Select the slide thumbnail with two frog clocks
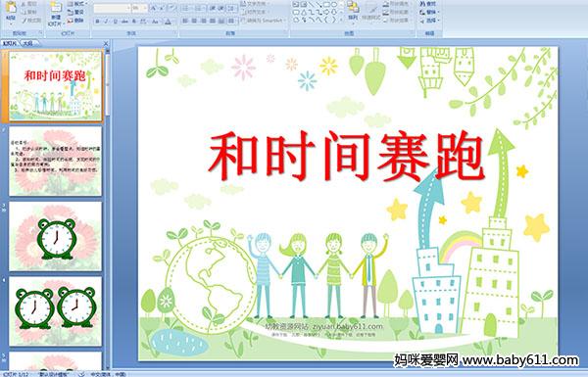This screenshot has width=588, height=377. click(56, 311)
